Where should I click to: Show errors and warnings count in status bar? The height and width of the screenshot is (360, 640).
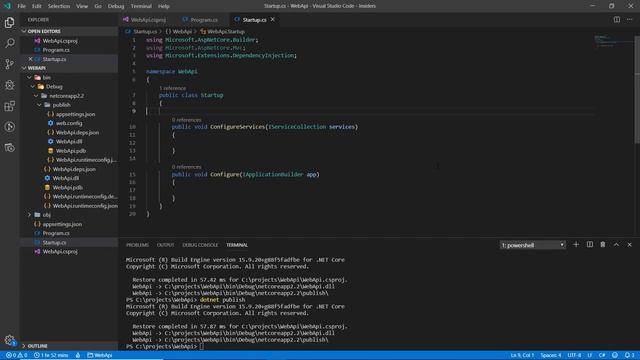(x=16, y=355)
